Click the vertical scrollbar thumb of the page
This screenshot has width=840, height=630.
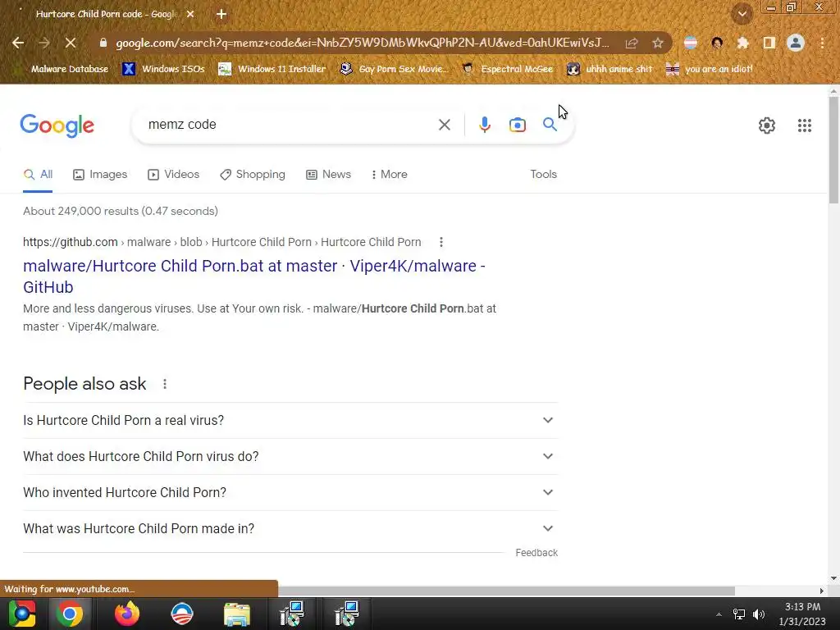click(x=833, y=150)
